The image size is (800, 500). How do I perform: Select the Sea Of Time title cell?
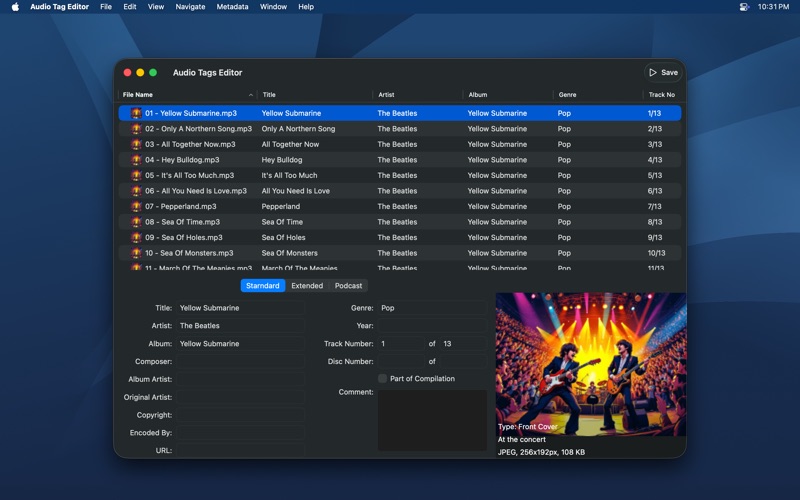pyautogui.click(x=282, y=222)
